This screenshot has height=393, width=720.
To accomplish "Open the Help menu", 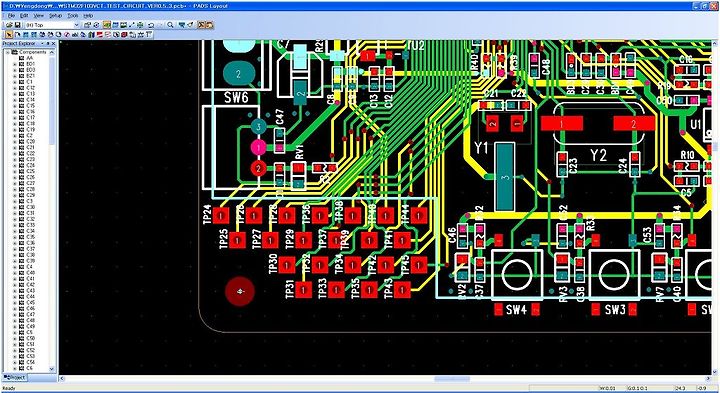I will coord(88,16).
